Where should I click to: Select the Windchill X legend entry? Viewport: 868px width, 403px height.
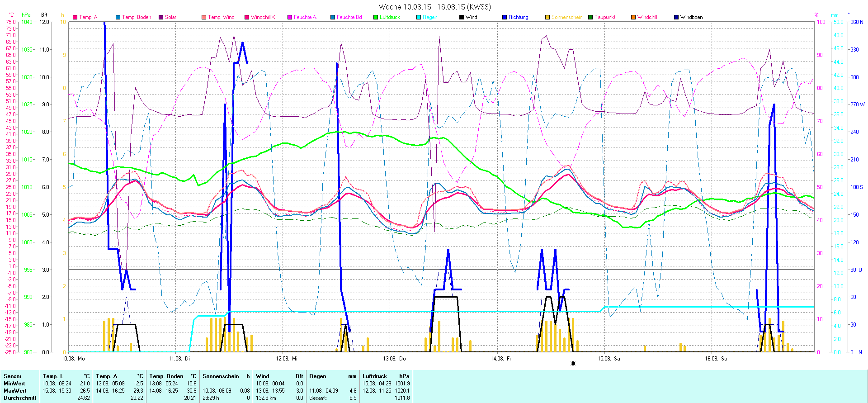(x=263, y=17)
